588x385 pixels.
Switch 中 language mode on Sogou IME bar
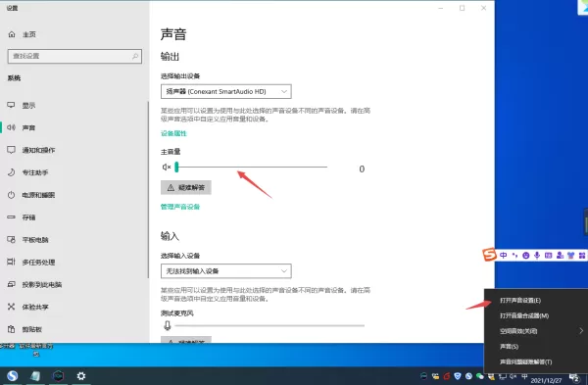pos(504,256)
